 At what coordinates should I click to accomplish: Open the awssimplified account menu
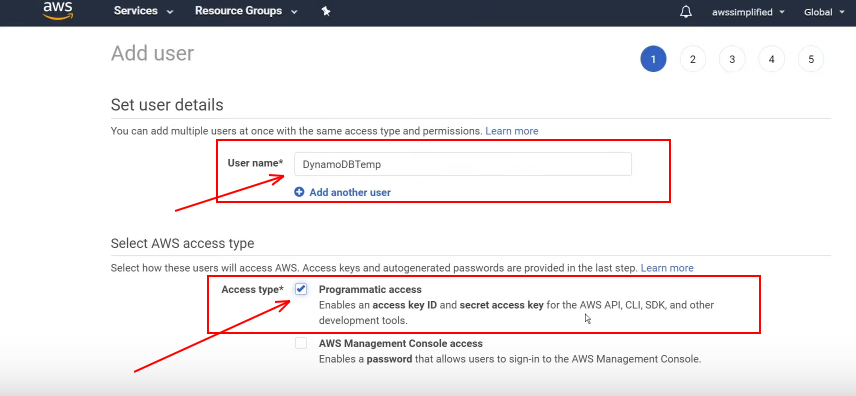(747, 12)
